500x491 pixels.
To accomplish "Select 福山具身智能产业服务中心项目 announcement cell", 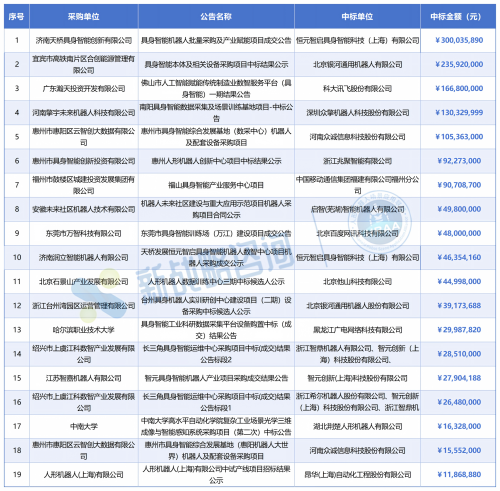I will pos(216,185).
